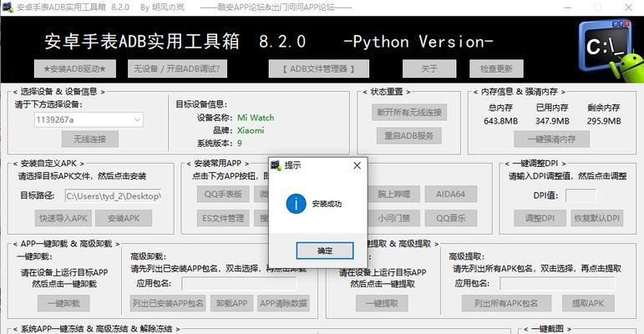Install 晚上哔哩 app
The image size is (644, 334).
click(x=393, y=194)
